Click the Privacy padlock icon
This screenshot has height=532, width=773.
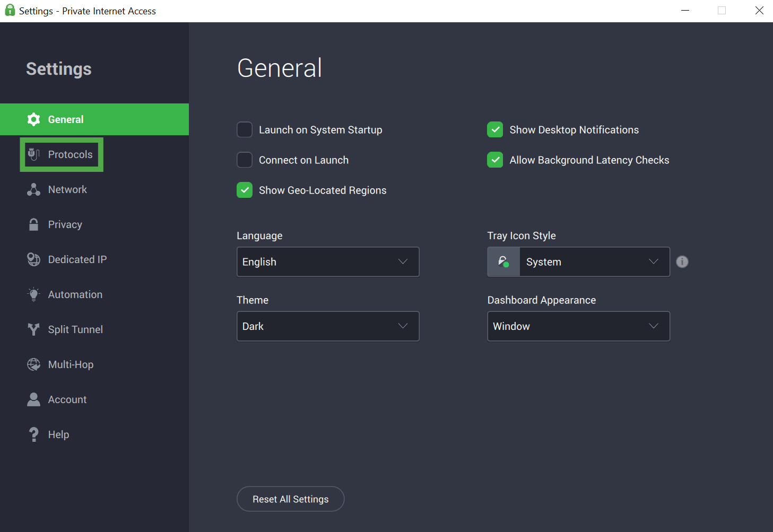click(33, 224)
